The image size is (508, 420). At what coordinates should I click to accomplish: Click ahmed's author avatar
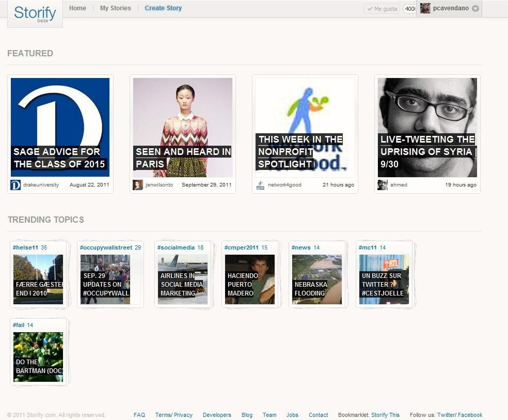pyautogui.click(x=383, y=185)
